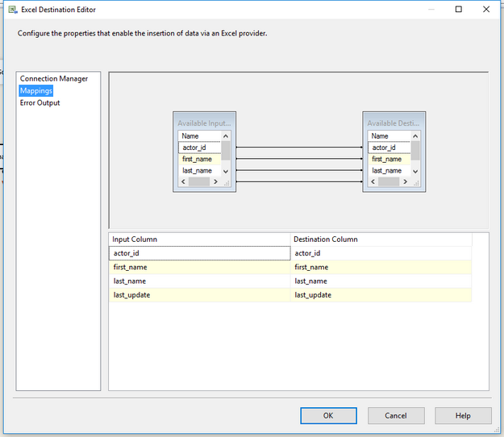
Task: Click the Name header in Available Destination list
Action: [389, 136]
